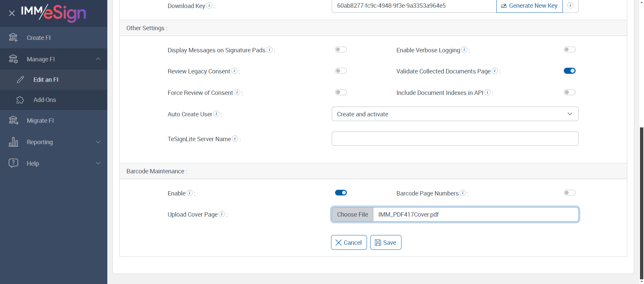Screen dimensions: 644x284
Task: Click info icon for TeSignLite Server Name
Action: (235, 138)
